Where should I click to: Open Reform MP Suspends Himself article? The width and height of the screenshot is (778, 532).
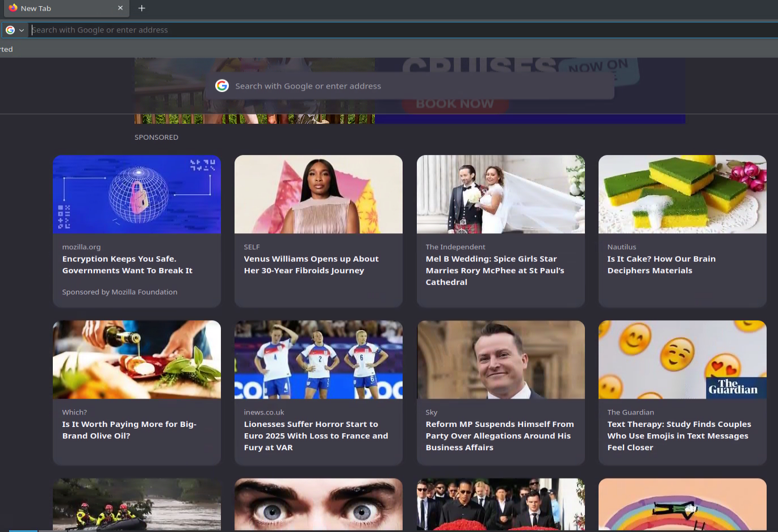click(x=500, y=435)
